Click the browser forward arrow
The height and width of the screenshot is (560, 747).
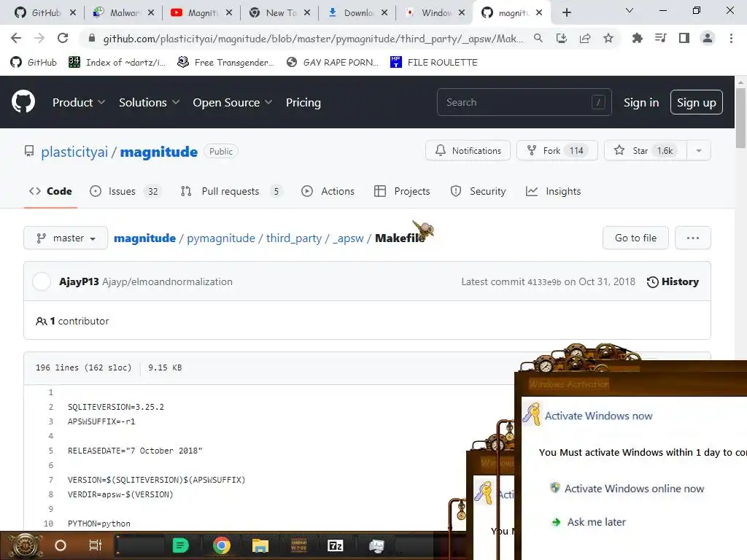pyautogui.click(x=39, y=38)
